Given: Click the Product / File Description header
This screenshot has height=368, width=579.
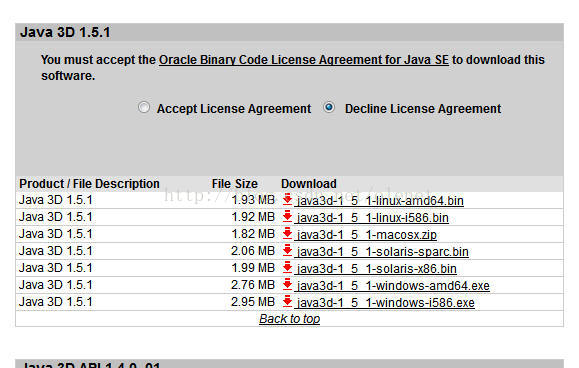Looking at the screenshot, I should [89, 183].
